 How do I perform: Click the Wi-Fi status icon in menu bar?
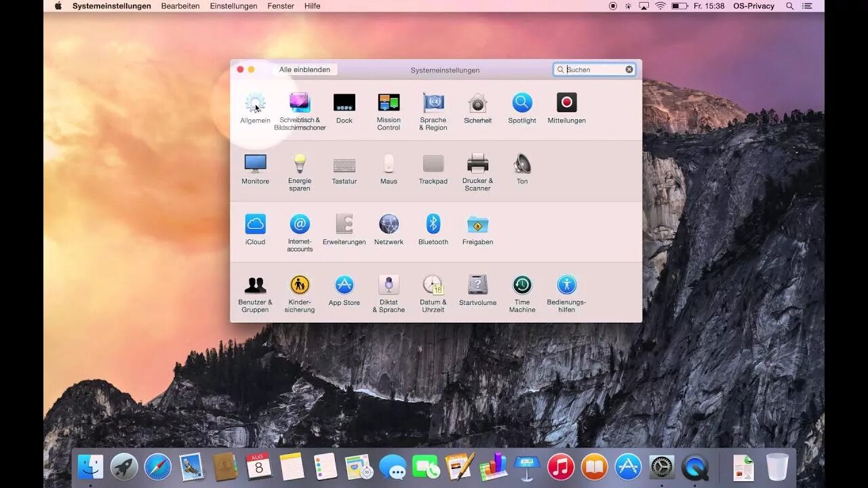(660, 5)
